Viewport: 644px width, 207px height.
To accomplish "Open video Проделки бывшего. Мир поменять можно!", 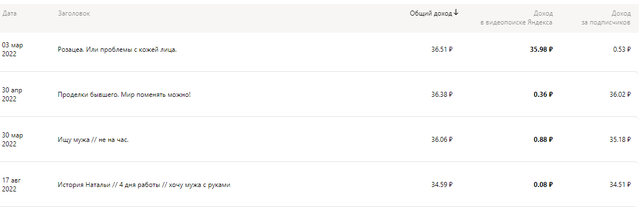I will [124, 95].
